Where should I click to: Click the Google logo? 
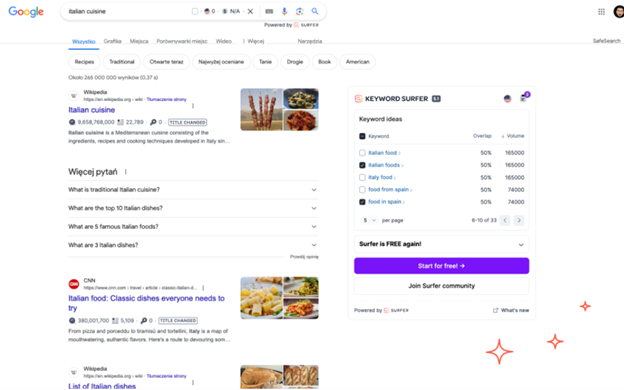click(x=26, y=12)
